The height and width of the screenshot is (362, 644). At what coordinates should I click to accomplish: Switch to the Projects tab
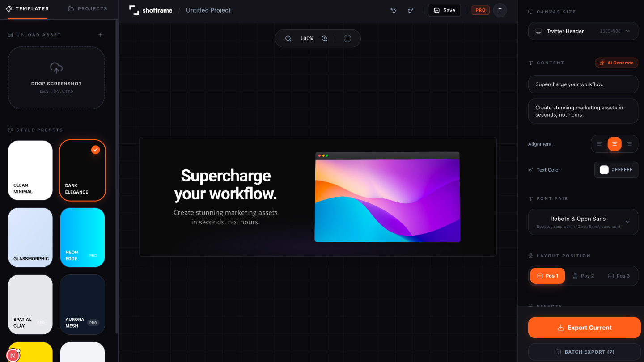coord(88,8)
